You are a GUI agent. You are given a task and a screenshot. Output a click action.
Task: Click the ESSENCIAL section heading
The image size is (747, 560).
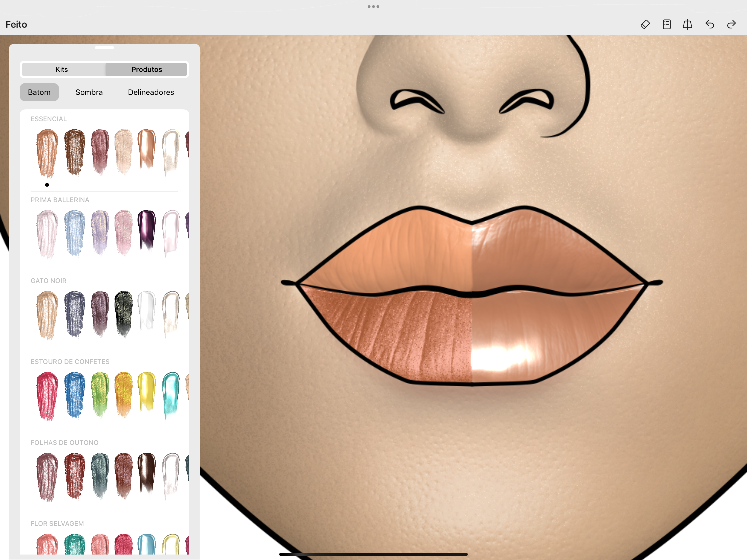point(49,119)
